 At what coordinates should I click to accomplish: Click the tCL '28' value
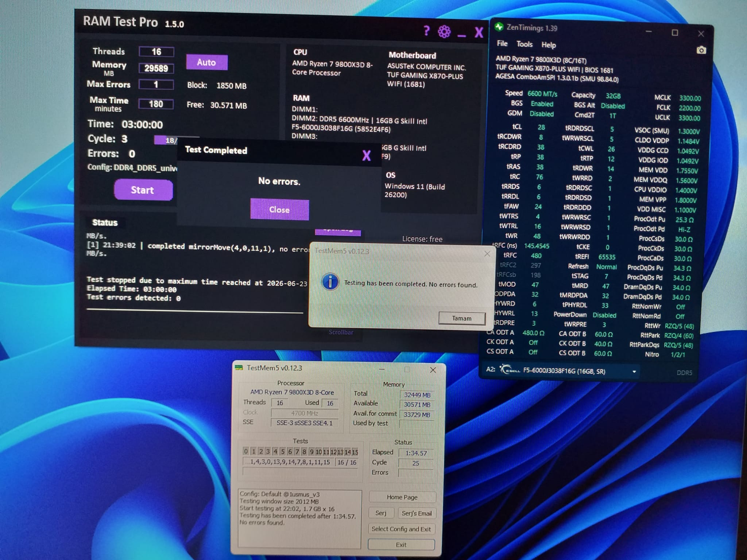[541, 127]
